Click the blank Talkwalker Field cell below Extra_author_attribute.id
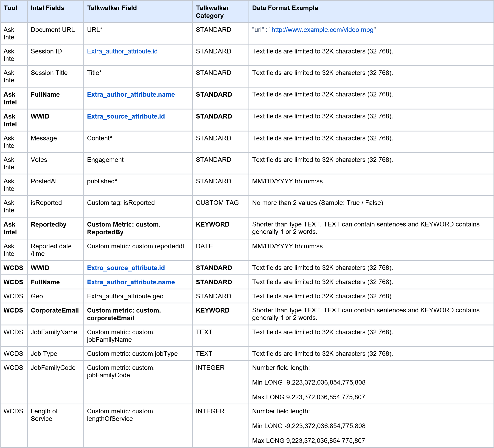This screenshot has width=494, height=448. tap(138, 76)
